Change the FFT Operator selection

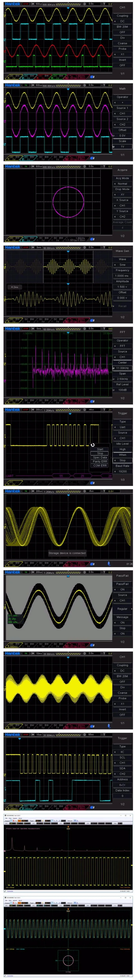point(122,346)
